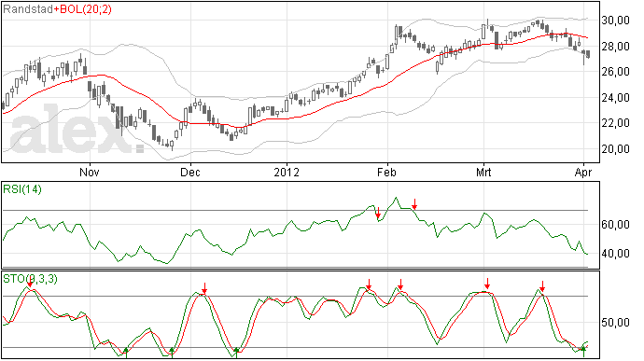Click the Apr date axis label
Viewport: 644px width, 361px height.
point(583,172)
